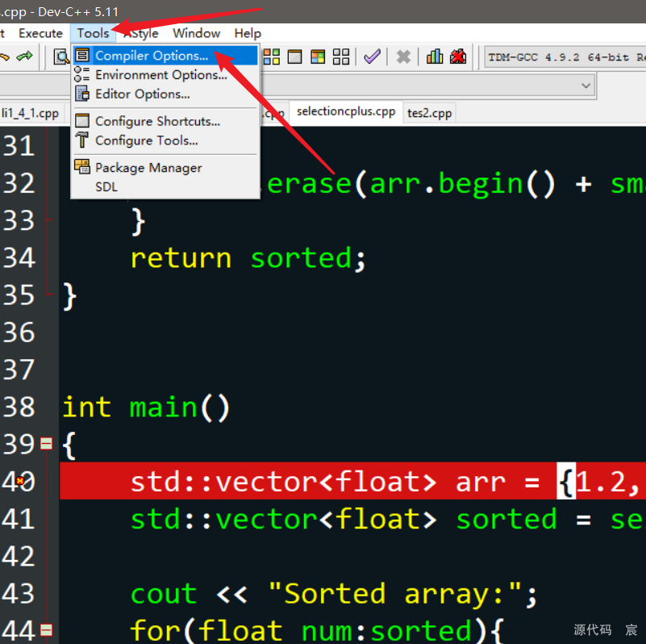Click the Run toolbar icon
Screen dimensions: 646x644
pos(294,56)
